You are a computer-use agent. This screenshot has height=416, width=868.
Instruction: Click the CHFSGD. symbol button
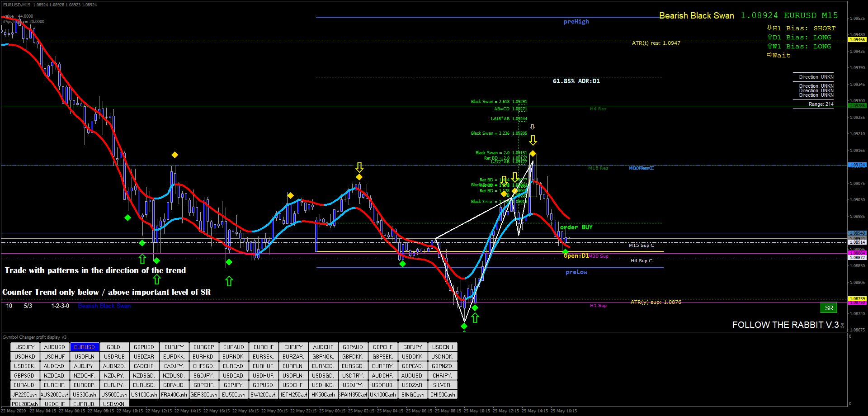click(x=204, y=366)
